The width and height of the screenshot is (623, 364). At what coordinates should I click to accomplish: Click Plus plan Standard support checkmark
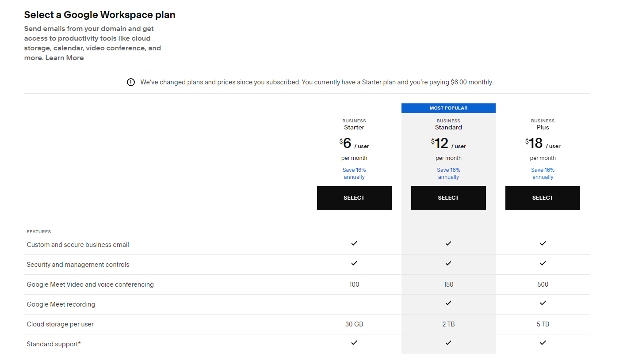[x=543, y=343]
